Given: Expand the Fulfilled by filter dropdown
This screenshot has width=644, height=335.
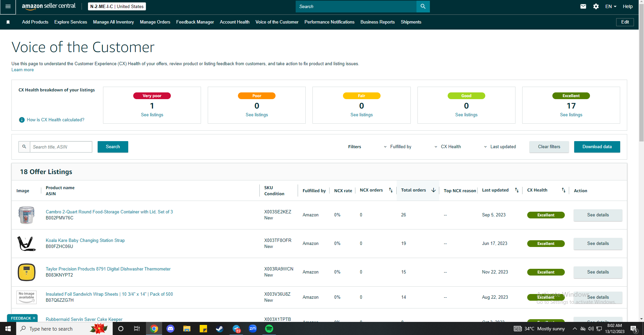Looking at the screenshot, I should pyautogui.click(x=398, y=147).
